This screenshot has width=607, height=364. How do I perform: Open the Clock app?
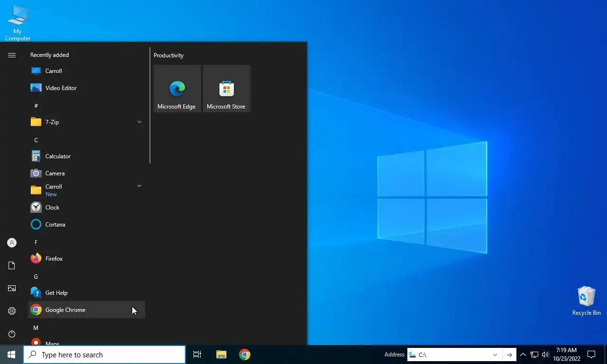point(86,208)
